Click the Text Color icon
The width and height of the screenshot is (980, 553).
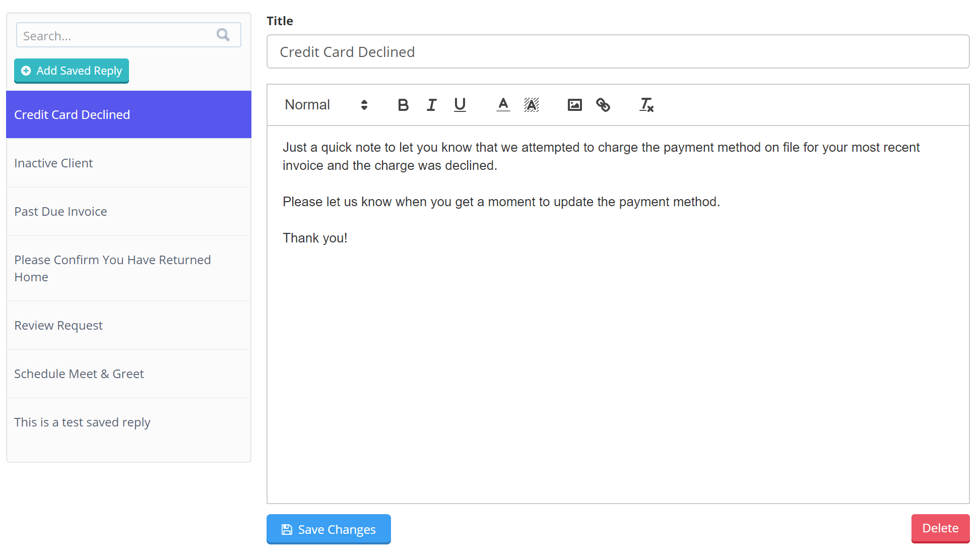click(x=503, y=104)
